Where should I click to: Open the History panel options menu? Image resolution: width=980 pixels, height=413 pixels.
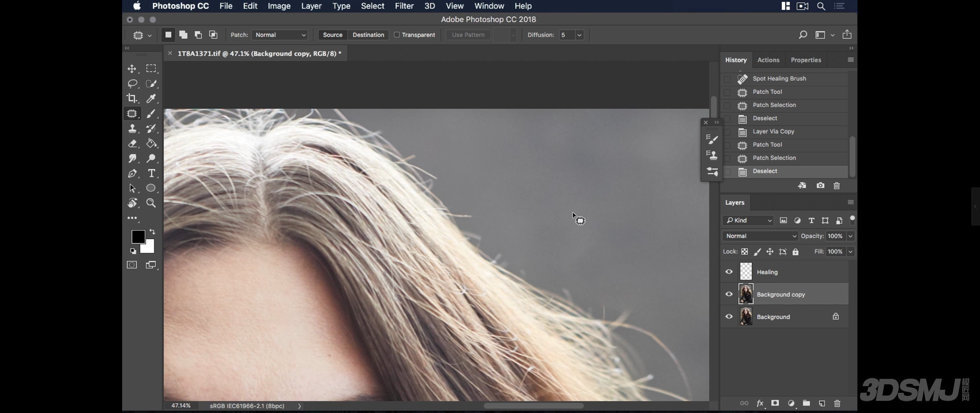(851, 60)
